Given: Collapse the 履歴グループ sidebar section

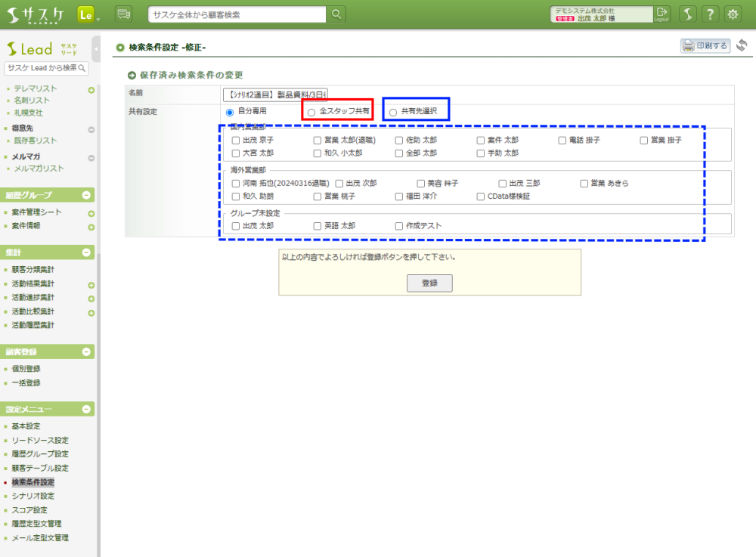Looking at the screenshot, I should [x=87, y=195].
